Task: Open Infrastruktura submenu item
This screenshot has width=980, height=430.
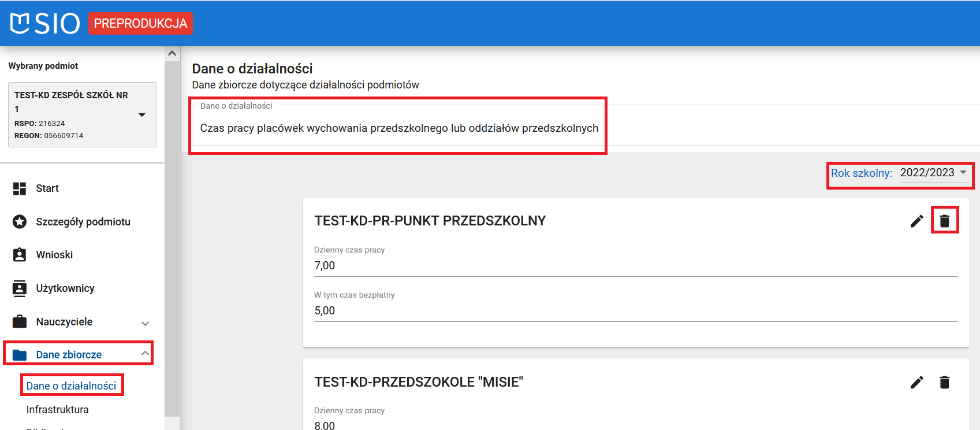Action: 57,410
